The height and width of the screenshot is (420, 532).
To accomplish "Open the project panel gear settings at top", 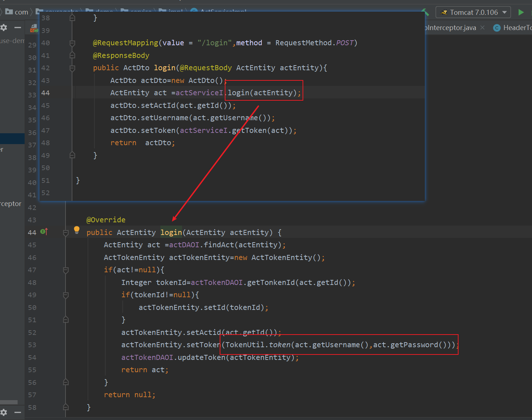I will [x=4, y=28].
